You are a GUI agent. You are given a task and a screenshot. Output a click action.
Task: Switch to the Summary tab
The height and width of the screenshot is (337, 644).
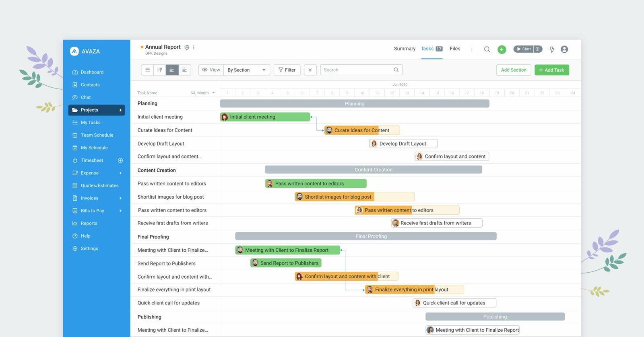[405, 49]
